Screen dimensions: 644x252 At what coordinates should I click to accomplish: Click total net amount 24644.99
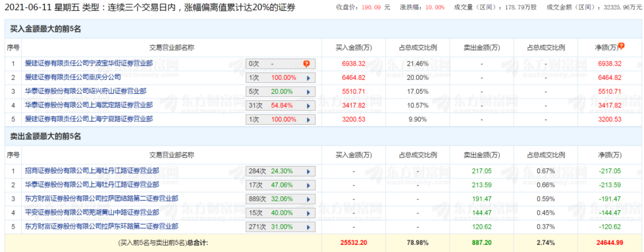point(609,243)
